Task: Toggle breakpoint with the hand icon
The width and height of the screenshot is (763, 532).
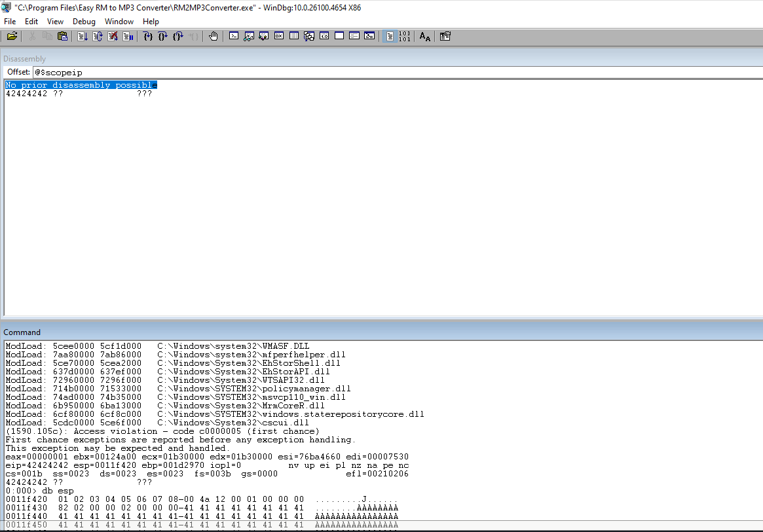Action: coord(213,37)
